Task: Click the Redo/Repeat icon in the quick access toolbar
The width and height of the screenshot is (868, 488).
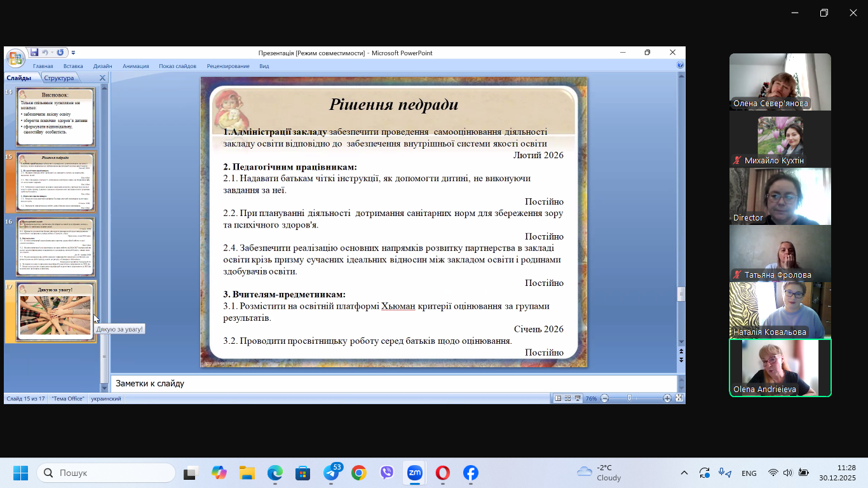Action: tap(60, 53)
